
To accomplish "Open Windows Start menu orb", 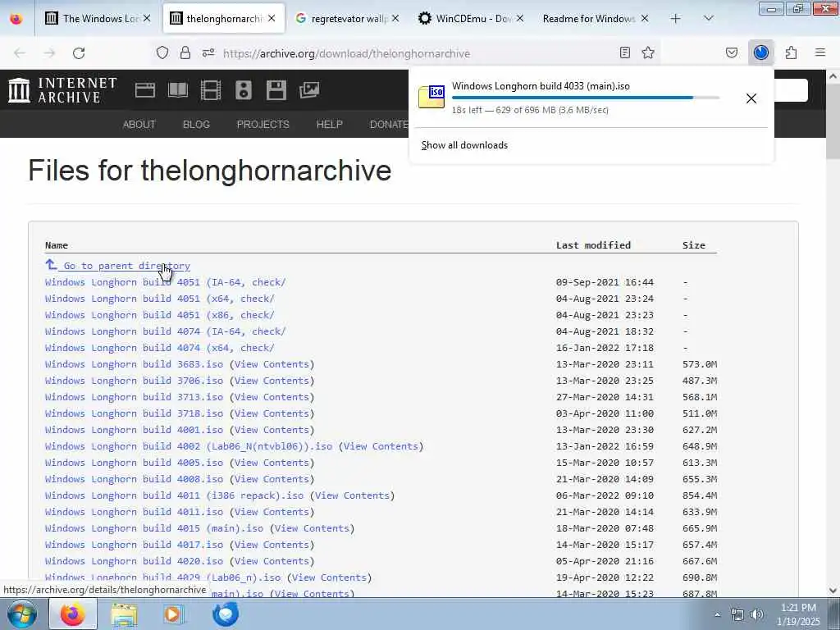I will (x=22, y=614).
